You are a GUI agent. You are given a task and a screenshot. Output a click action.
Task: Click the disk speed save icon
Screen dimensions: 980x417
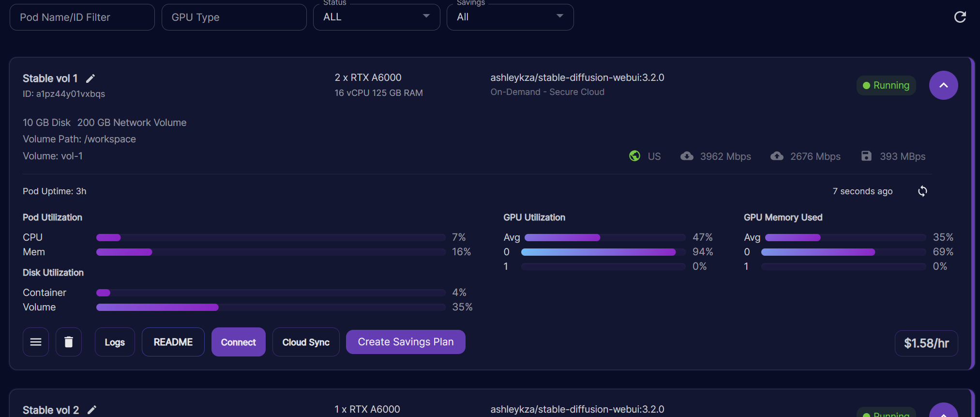[866, 156]
